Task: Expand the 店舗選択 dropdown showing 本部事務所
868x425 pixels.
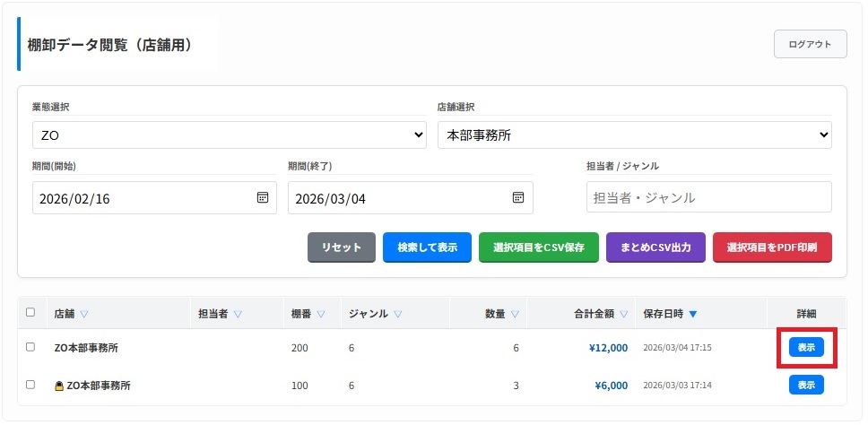Action: click(634, 135)
